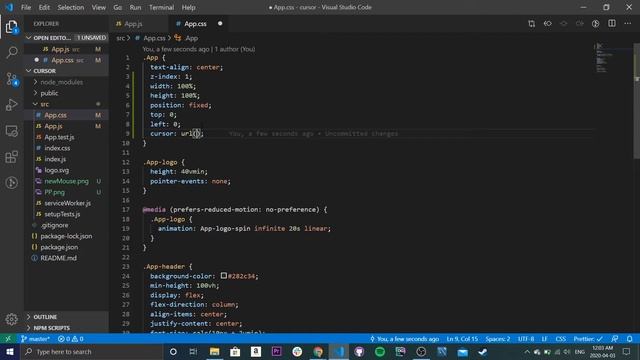This screenshot has height=360, width=640.
Task: Click the editor vertical scrollbar
Action: click(637, 101)
